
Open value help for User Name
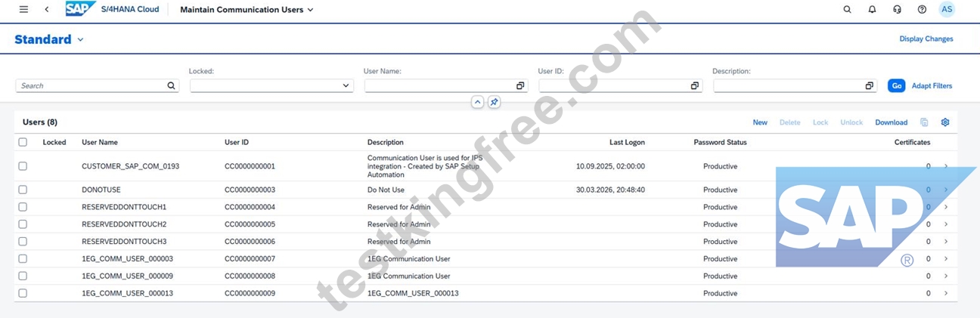pos(520,86)
